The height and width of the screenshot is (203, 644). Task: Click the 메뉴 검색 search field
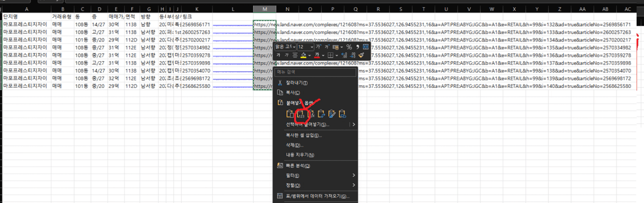315,72
